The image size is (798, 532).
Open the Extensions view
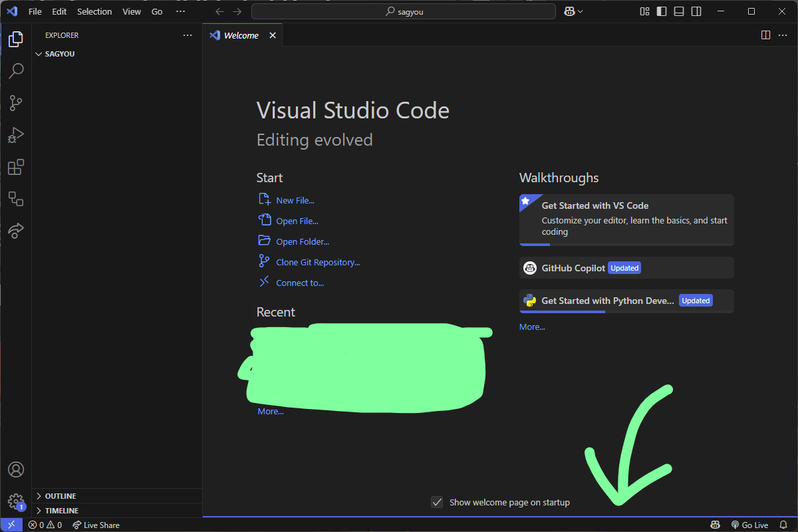[x=16, y=167]
